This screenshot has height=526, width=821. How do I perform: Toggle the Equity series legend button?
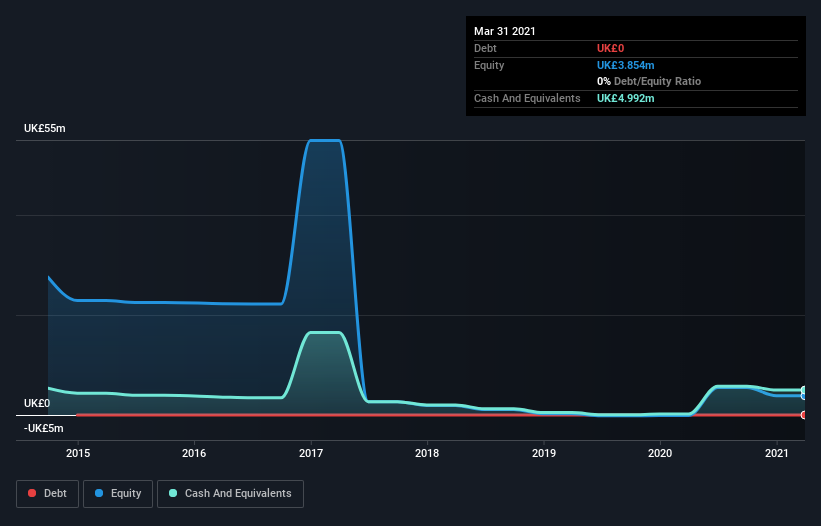tap(118, 494)
